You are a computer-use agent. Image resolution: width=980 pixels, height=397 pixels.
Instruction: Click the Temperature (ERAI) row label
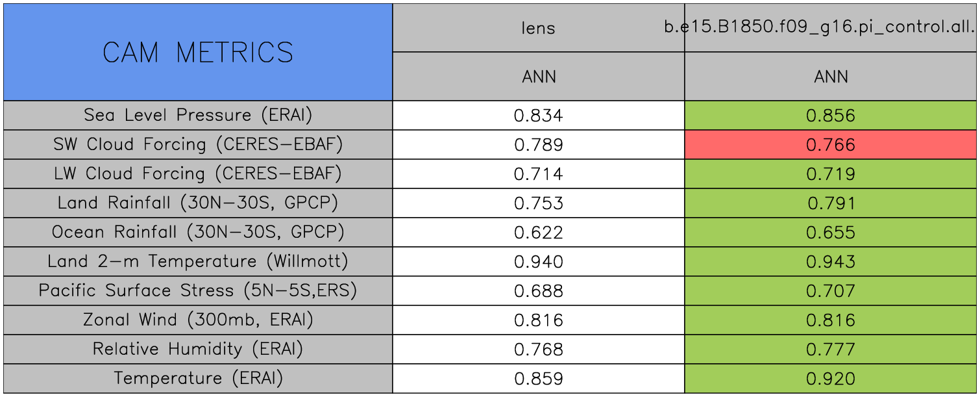[198, 379]
